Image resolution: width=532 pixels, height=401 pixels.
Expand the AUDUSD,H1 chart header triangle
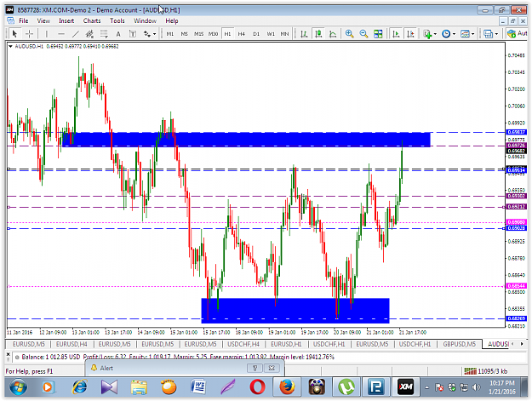coord(10,46)
